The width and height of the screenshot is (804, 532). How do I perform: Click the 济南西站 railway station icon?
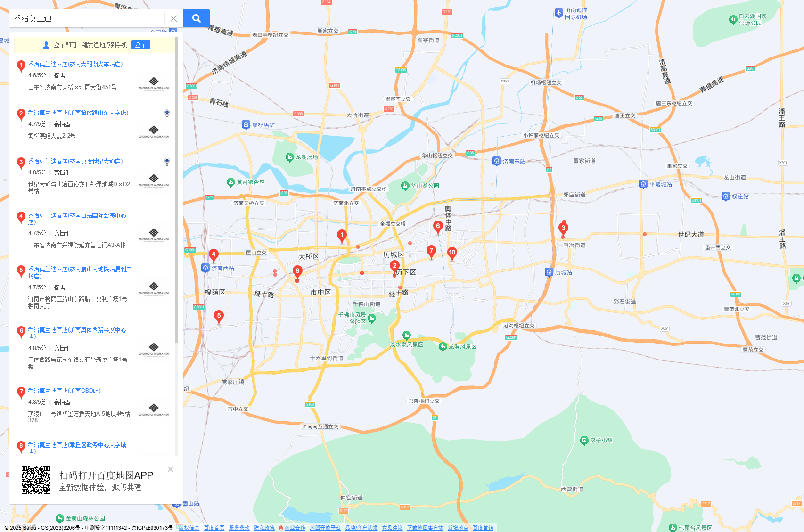[205, 268]
